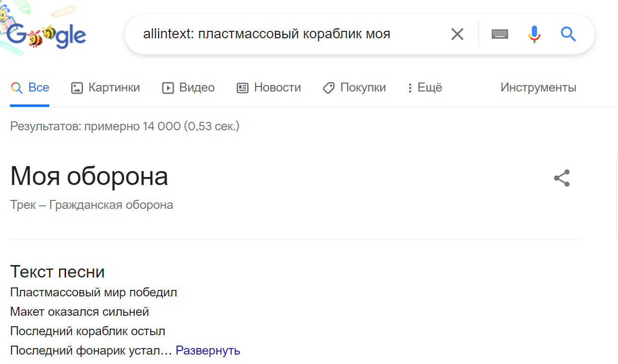618x364 pixels.
Task: Click the Трек – Гражданская оборона subtitle
Action: point(91,205)
